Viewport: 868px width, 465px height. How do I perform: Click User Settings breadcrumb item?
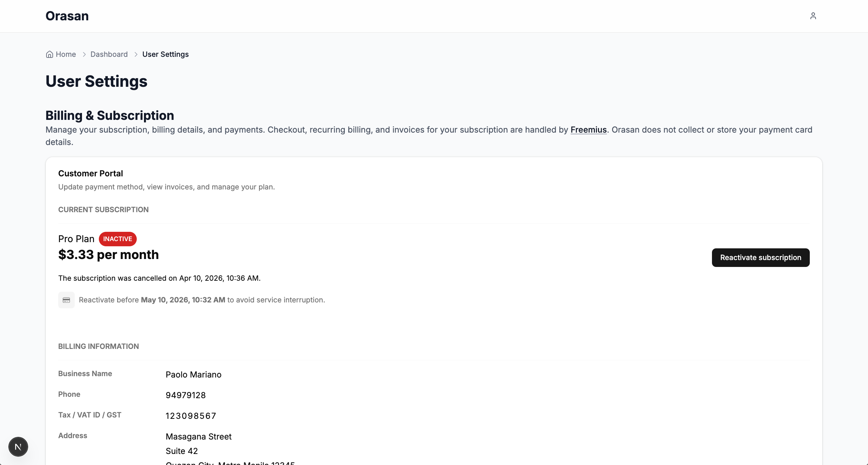pyautogui.click(x=165, y=54)
